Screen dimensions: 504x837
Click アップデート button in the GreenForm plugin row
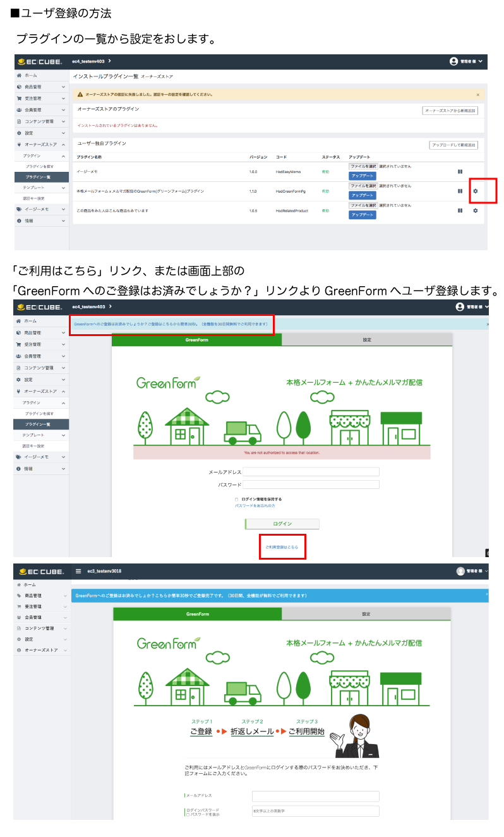coord(362,195)
